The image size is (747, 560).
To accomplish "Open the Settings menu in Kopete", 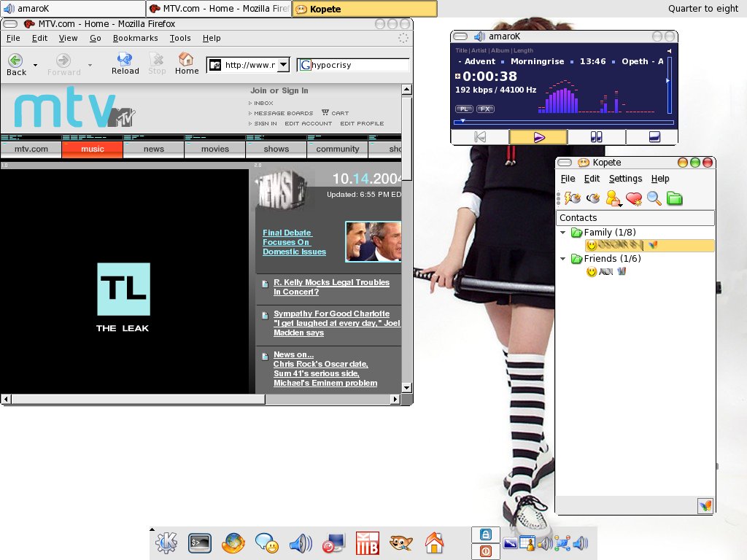I will [x=625, y=179].
